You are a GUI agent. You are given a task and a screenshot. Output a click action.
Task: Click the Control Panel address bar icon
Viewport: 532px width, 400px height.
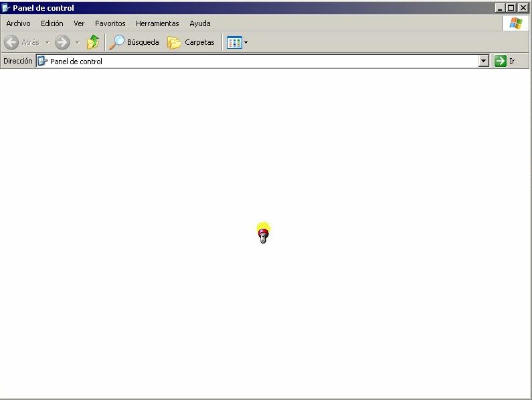click(x=42, y=61)
